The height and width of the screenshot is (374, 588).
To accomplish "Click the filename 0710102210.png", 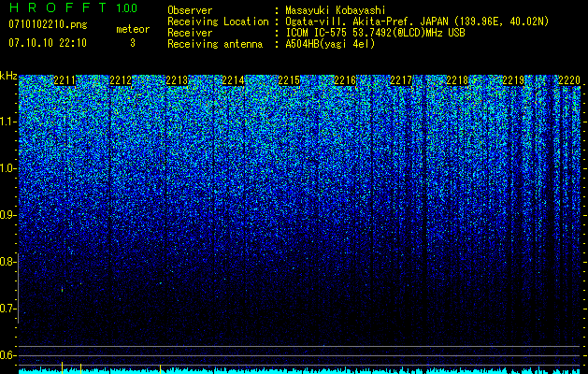I will point(48,24).
